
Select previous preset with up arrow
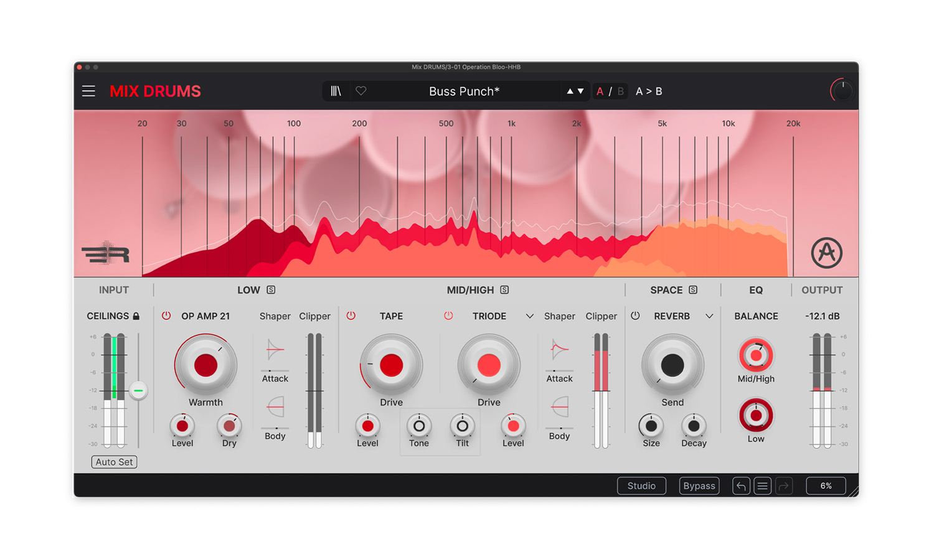coord(570,91)
